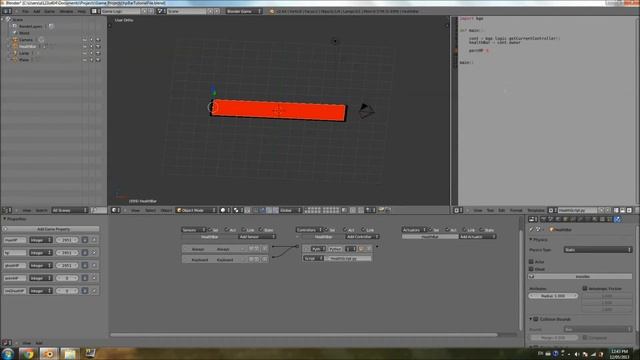Select the World entry in the outliner
This screenshot has width=640, height=360.
point(24,33)
